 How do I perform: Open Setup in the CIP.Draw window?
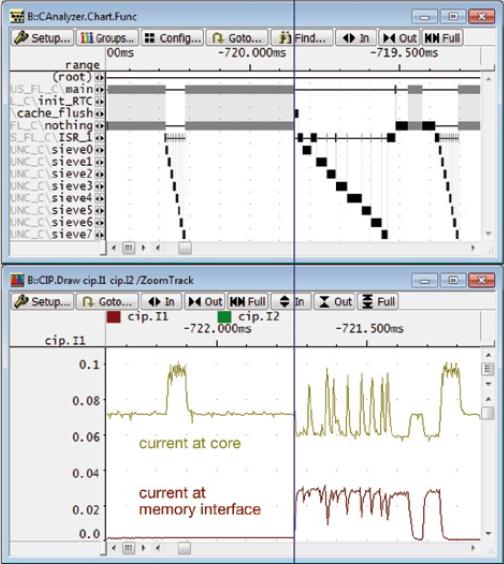click(42, 301)
